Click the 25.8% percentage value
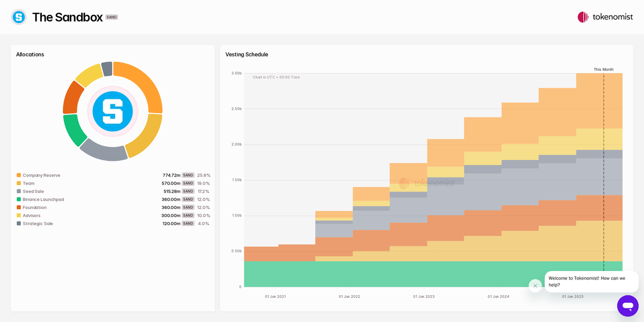 (x=203, y=175)
